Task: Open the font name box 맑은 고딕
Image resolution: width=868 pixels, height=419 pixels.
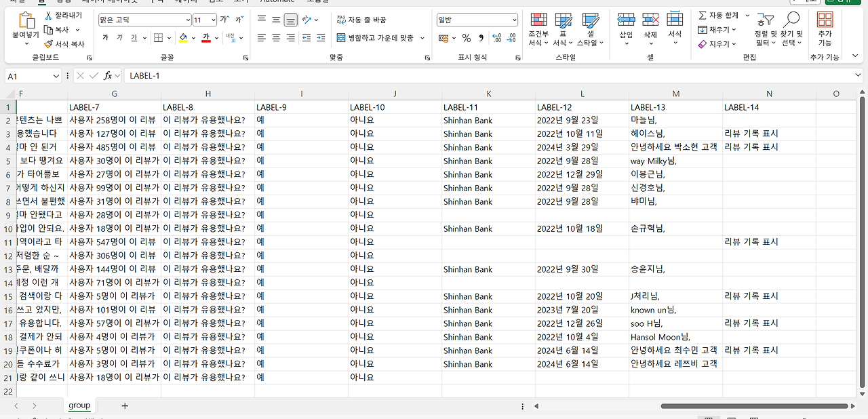Action: [x=144, y=20]
